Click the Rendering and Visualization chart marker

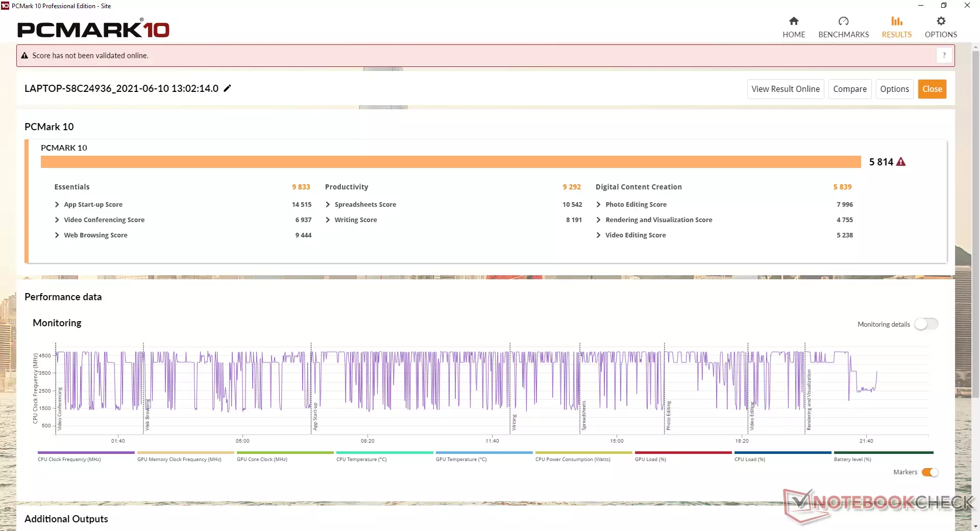[809, 400]
